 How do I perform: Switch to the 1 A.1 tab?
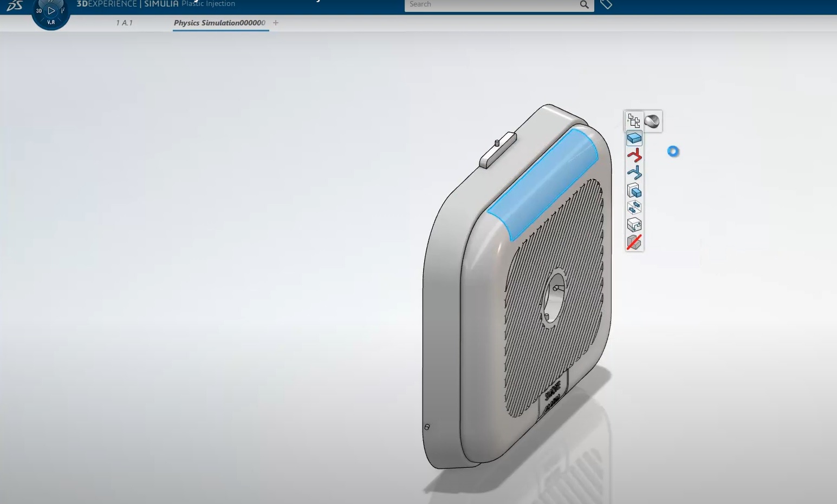point(124,23)
